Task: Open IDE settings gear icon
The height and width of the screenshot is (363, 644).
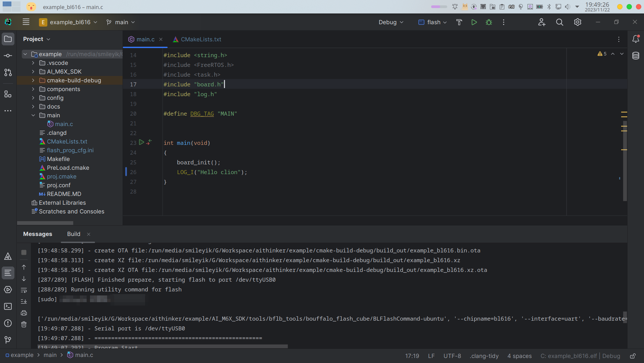Action: click(x=578, y=22)
